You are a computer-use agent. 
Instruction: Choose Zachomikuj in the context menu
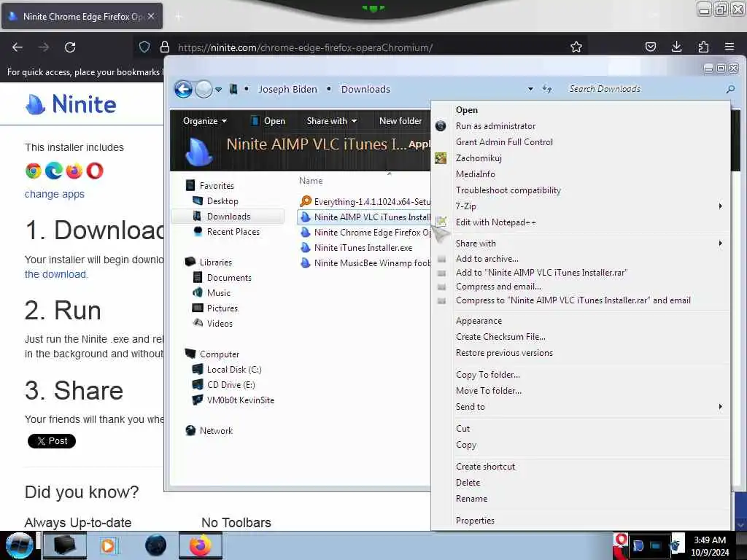tap(479, 157)
